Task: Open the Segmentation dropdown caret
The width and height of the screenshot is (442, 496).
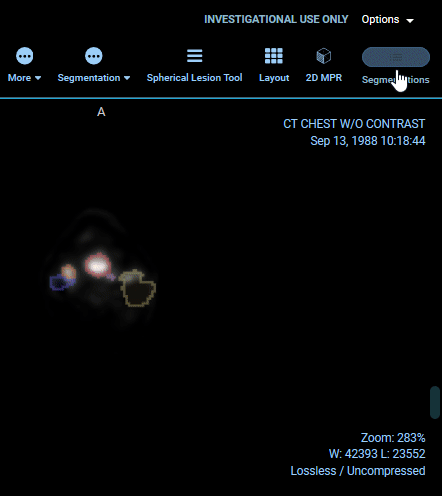Action: pyautogui.click(x=127, y=78)
